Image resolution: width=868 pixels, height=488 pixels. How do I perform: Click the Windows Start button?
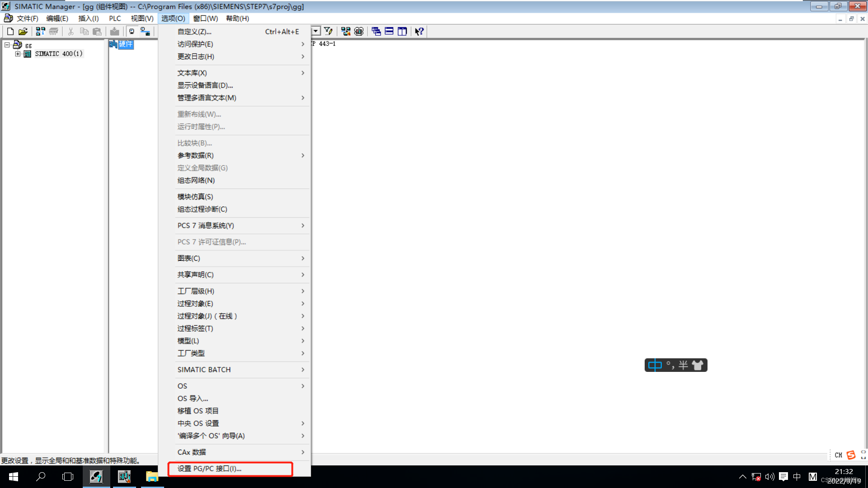[14, 477]
